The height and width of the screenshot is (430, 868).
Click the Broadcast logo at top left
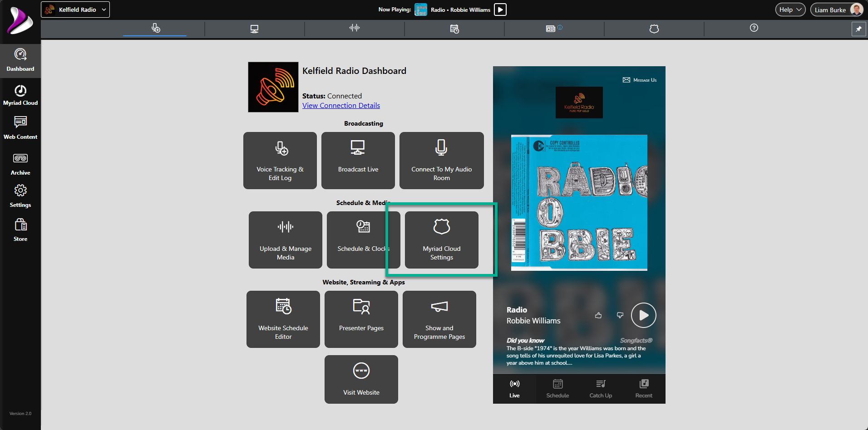20,21
